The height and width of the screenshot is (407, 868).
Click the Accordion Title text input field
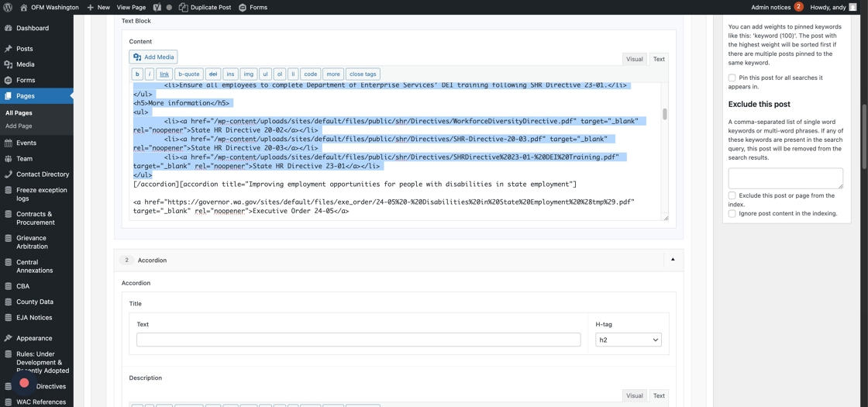tap(358, 340)
